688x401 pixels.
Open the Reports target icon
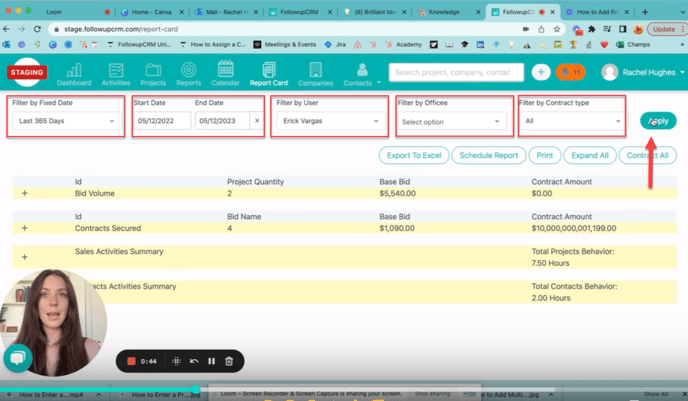pyautogui.click(x=189, y=70)
